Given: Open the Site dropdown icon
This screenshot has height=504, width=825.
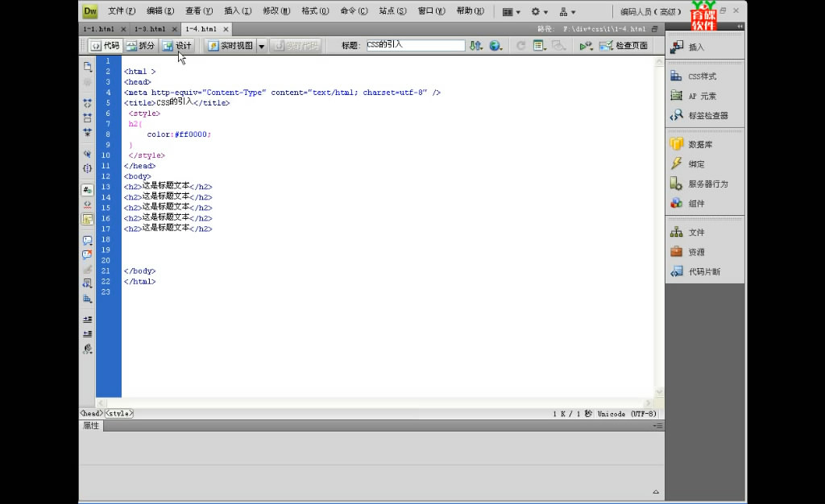Looking at the screenshot, I should 567,11.
